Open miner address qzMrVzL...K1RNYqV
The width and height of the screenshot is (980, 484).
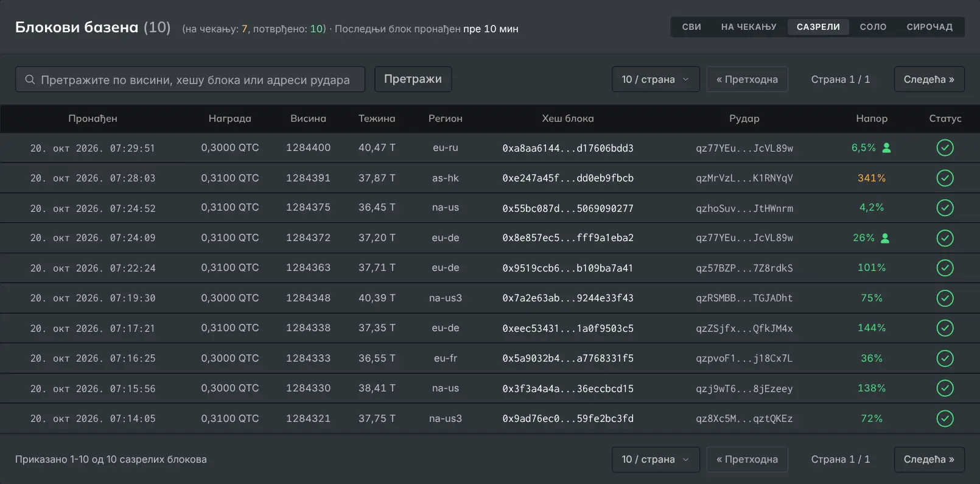click(744, 178)
